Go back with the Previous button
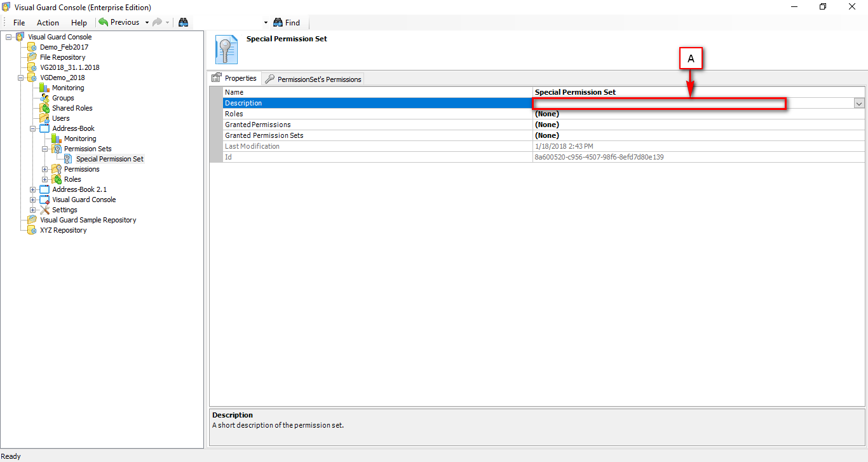868x462 pixels. [x=119, y=22]
